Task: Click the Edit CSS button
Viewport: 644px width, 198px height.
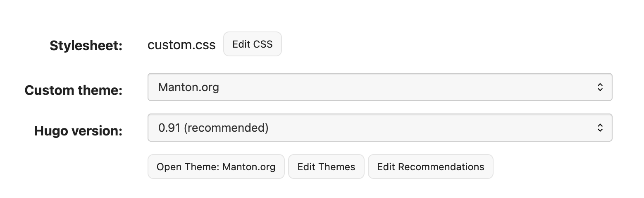Action: 252,44
